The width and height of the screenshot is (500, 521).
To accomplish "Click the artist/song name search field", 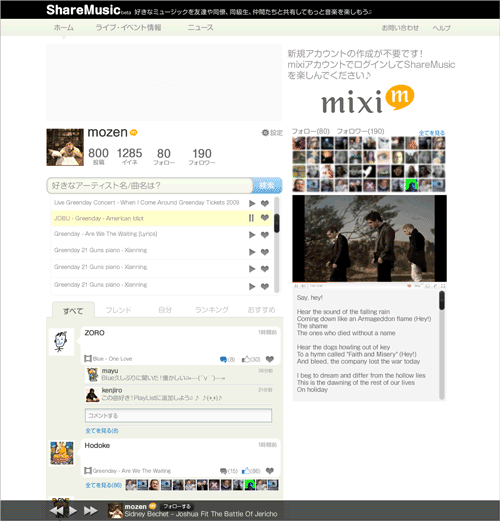I will (x=150, y=185).
